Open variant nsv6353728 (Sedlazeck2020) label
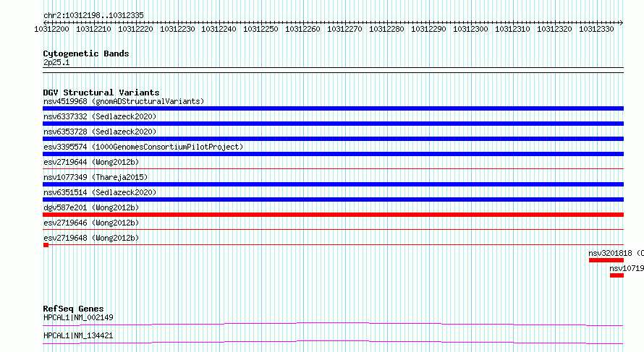 pos(100,132)
